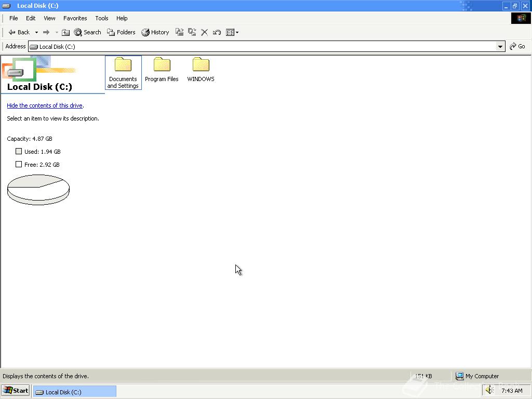Image resolution: width=532 pixels, height=399 pixels.
Task: Click the drive icon in title bar
Action: [7, 6]
